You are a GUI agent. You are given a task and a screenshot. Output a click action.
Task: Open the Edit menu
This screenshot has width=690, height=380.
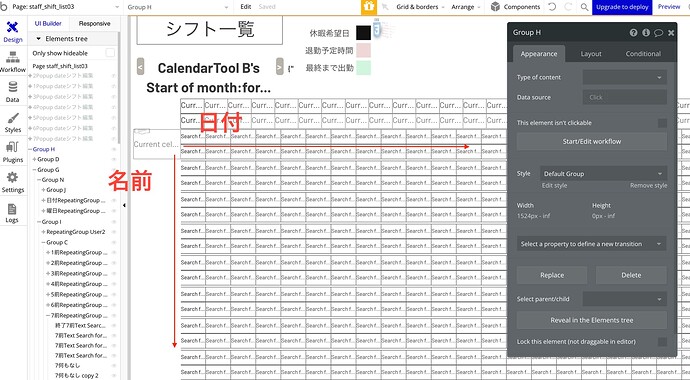tap(246, 7)
